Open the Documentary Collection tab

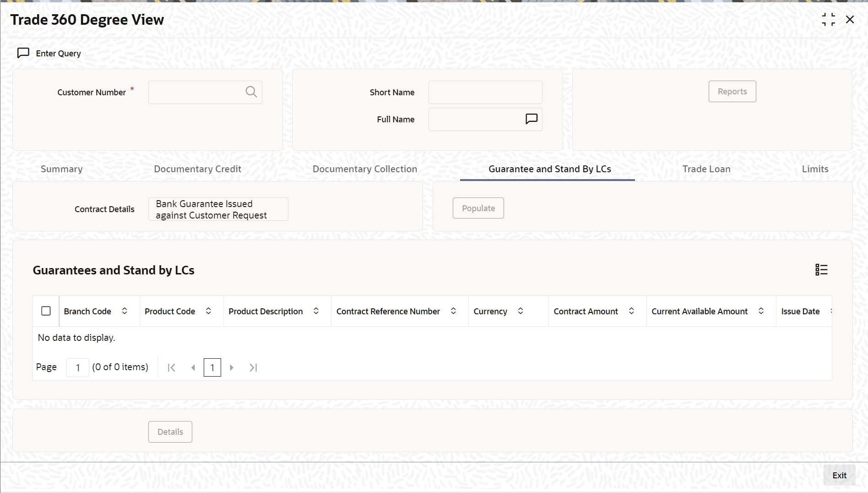[x=365, y=169]
